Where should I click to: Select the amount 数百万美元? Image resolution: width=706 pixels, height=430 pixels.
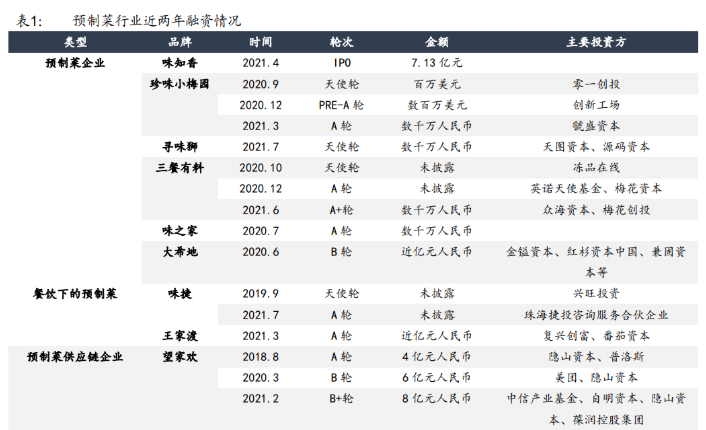click(437, 105)
